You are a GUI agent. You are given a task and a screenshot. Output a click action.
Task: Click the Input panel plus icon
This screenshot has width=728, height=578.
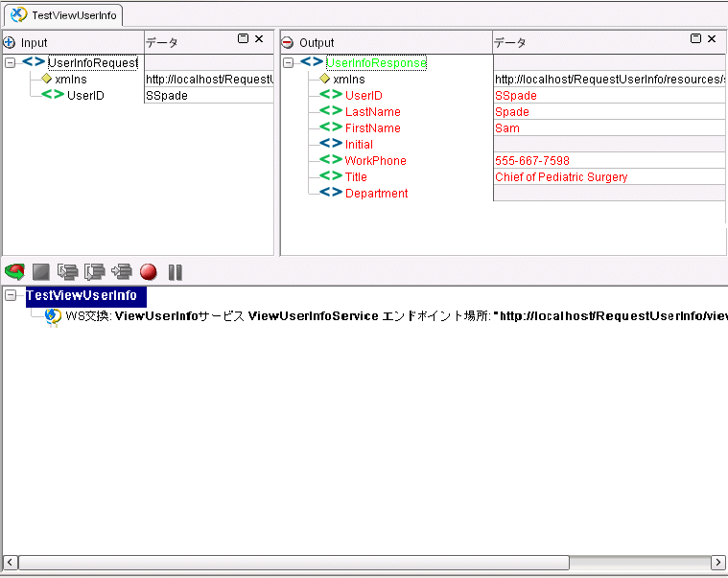[x=10, y=43]
